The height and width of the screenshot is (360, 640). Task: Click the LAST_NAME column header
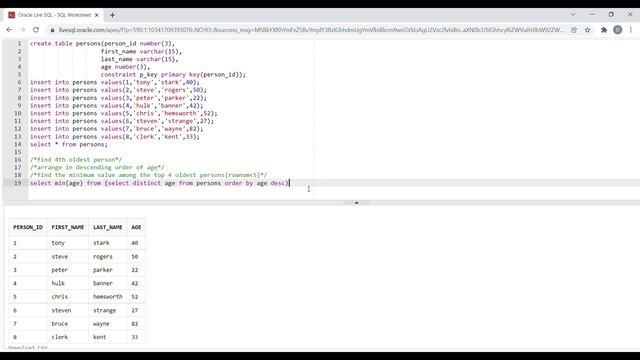(108, 227)
